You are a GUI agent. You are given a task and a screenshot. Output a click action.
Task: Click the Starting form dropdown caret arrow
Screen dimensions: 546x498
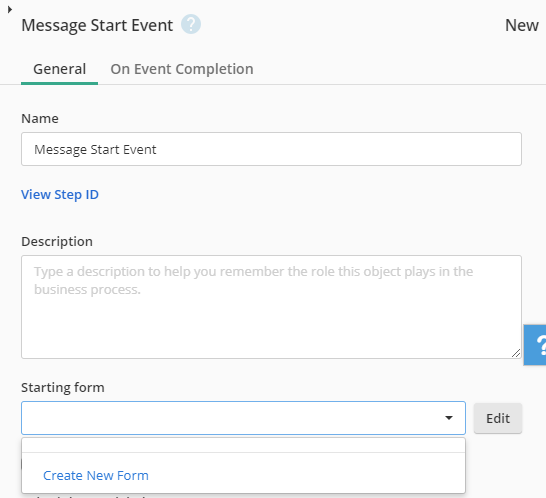coord(449,418)
